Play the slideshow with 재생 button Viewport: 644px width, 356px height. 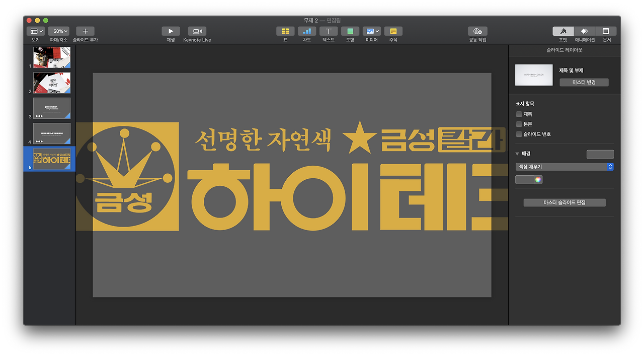pyautogui.click(x=171, y=31)
